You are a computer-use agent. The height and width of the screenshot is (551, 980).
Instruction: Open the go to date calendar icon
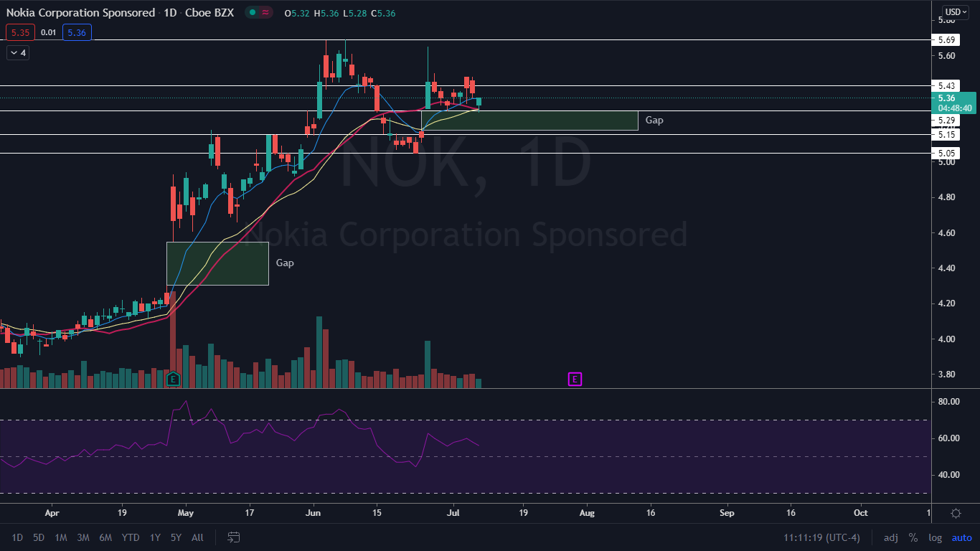(234, 537)
